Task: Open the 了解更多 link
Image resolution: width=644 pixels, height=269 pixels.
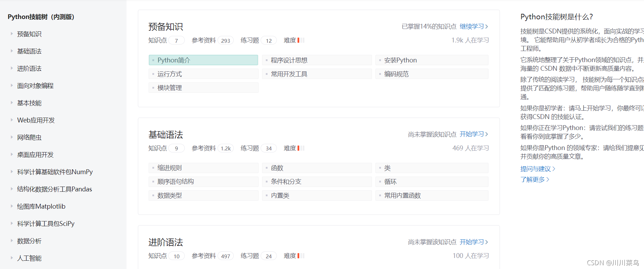Action: point(535,180)
